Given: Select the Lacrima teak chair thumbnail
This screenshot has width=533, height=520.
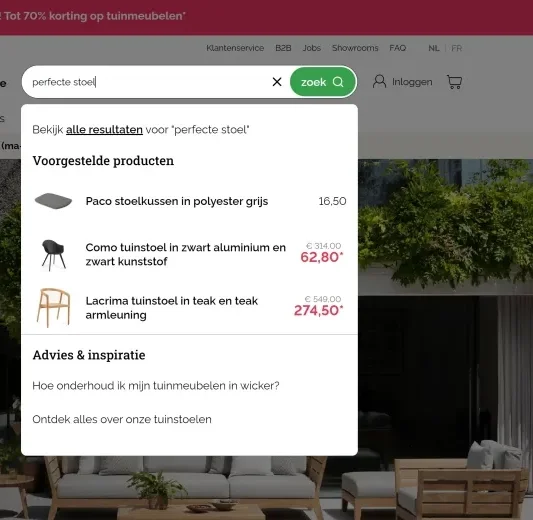Looking at the screenshot, I should point(53,308).
